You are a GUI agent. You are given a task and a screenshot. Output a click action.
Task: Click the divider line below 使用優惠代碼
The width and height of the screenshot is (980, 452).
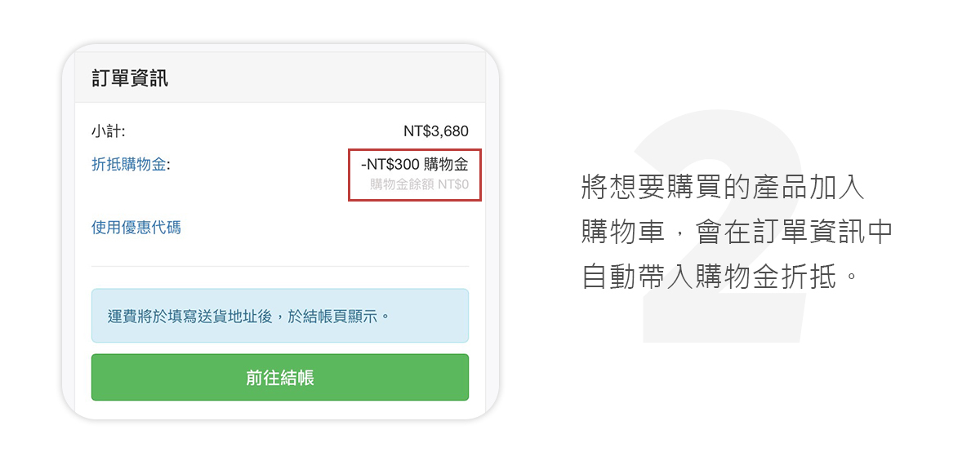click(279, 266)
